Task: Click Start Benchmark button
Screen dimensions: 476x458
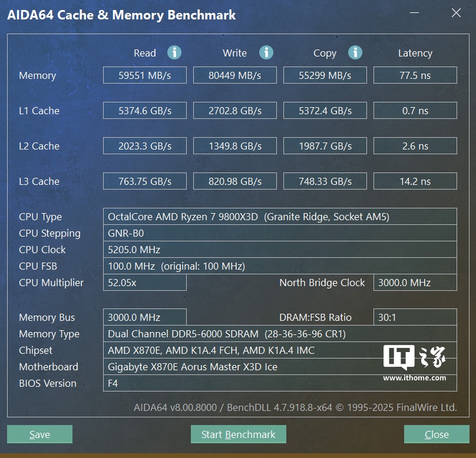Action: pyautogui.click(x=239, y=434)
